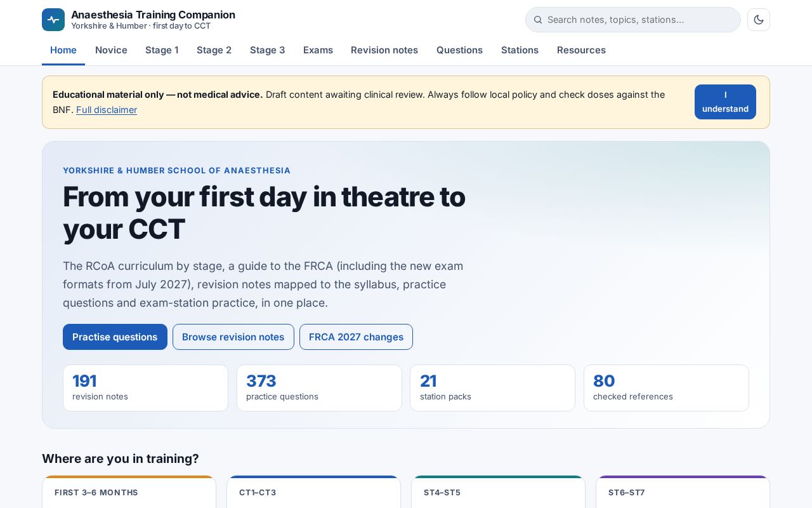Focus the search notes, topics, stations field

tap(633, 20)
